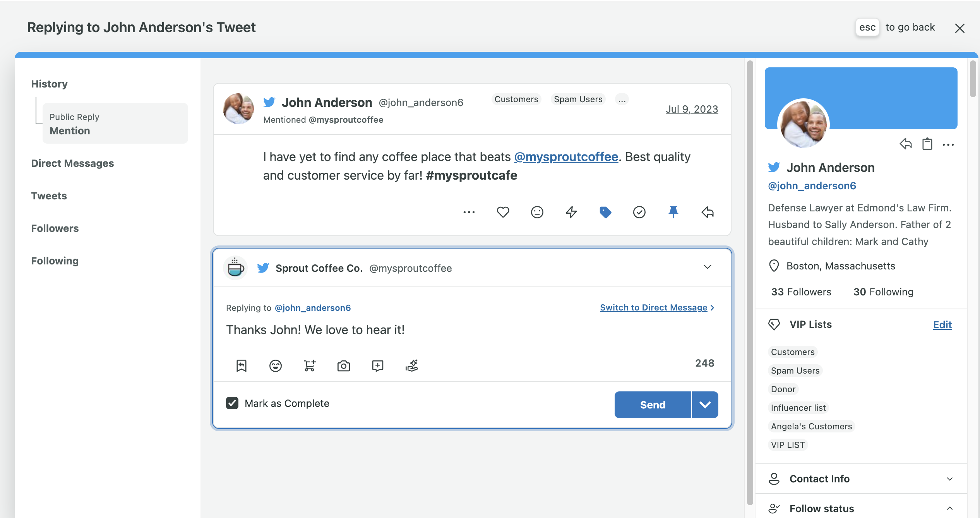Click the Spam Users tag on the tweet

click(x=578, y=99)
